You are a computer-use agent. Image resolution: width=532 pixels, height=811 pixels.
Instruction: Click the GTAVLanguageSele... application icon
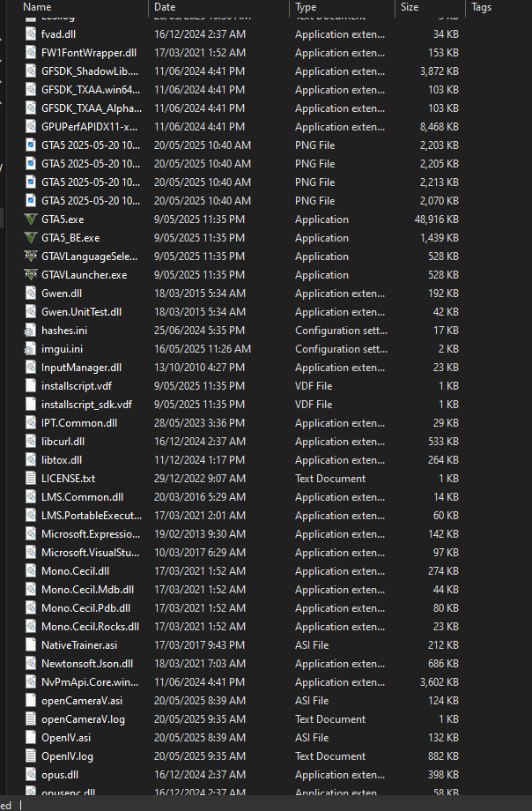[31, 256]
